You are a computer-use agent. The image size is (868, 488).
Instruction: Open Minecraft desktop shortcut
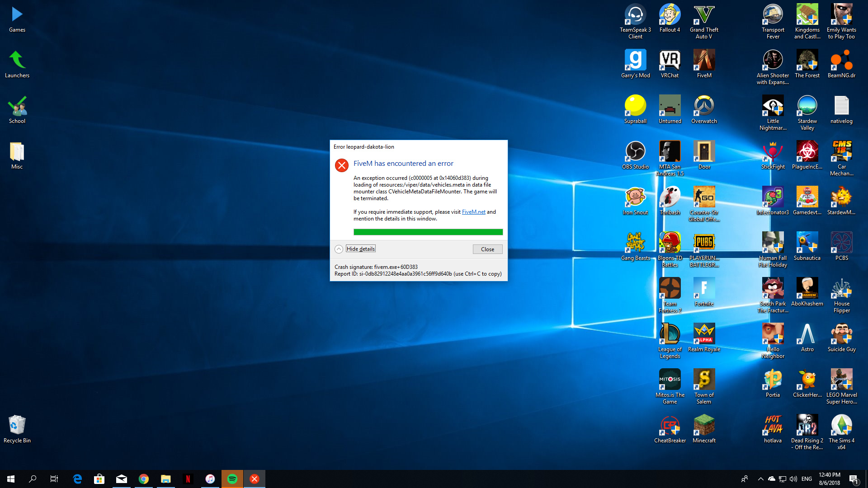point(704,429)
